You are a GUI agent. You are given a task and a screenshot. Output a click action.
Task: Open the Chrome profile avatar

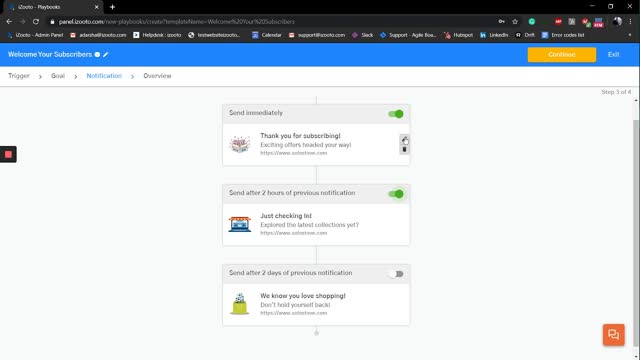click(x=617, y=22)
